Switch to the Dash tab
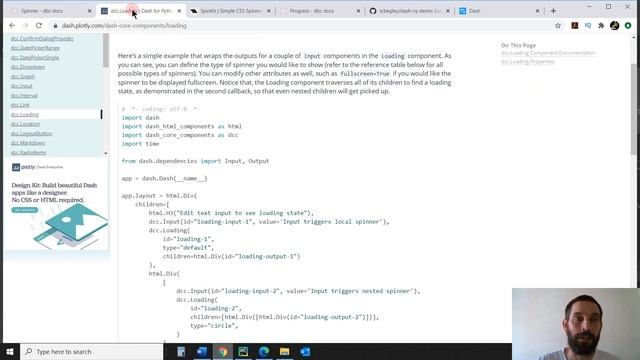Viewport: 640px width, 360px height. pyautogui.click(x=499, y=11)
